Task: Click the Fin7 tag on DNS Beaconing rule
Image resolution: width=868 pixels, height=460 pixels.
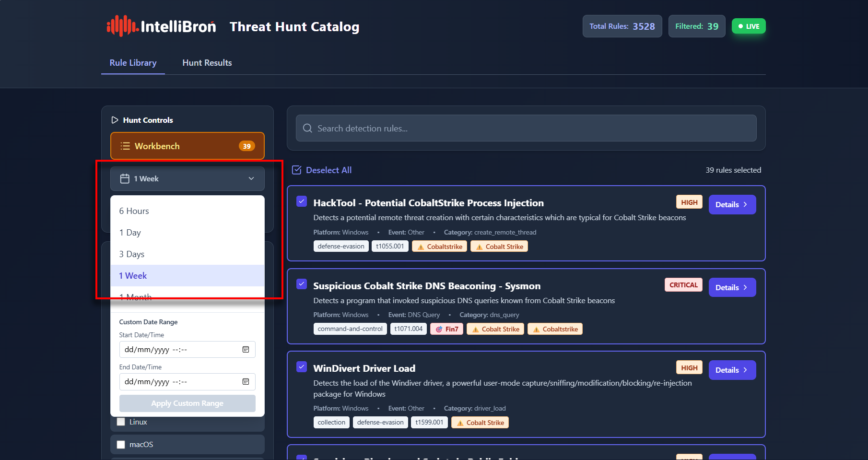Action: [446, 329]
